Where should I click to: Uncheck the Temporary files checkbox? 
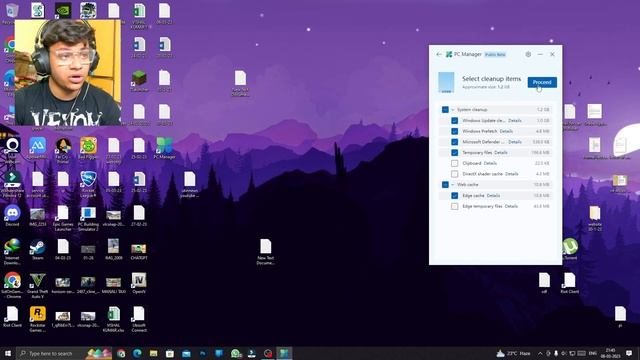[x=454, y=152]
